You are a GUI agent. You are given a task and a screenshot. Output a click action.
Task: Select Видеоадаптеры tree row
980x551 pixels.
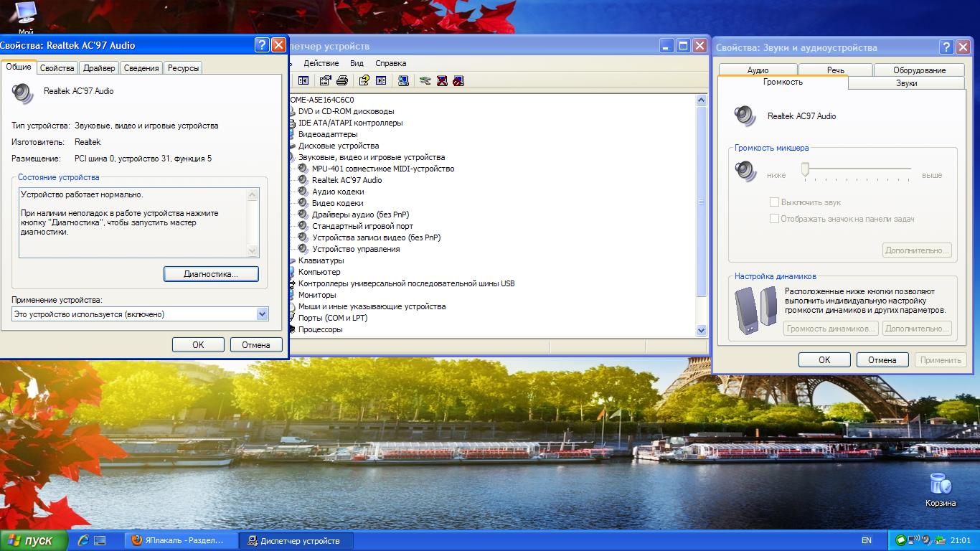tap(327, 134)
